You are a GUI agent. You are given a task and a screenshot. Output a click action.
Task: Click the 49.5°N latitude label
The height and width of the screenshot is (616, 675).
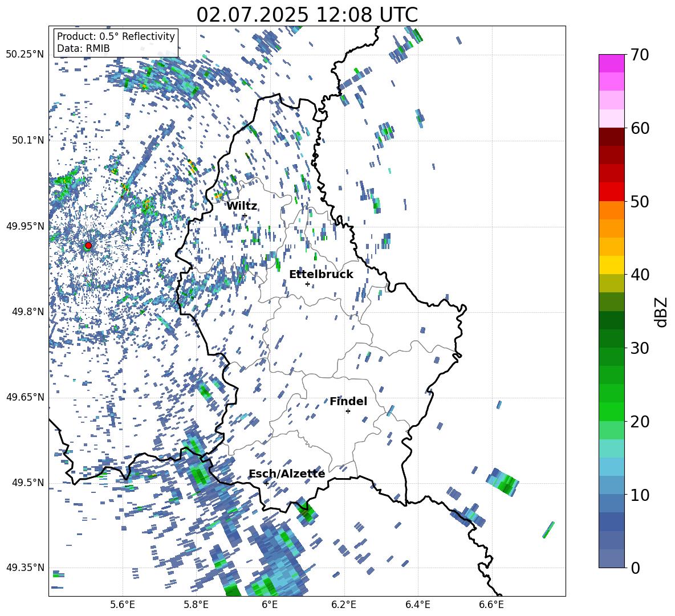tap(27, 482)
